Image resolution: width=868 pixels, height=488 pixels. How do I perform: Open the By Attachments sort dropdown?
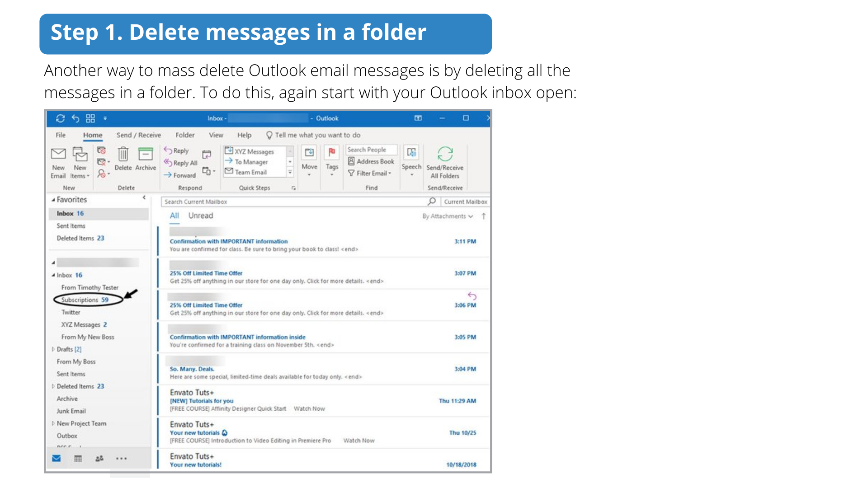click(x=448, y=216)
